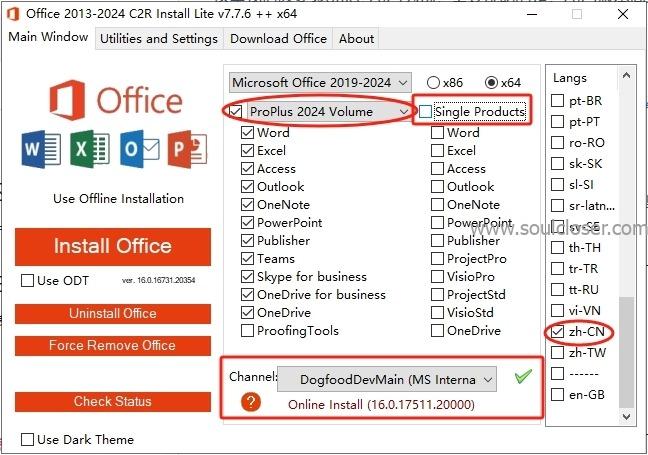Enable the Use ODT checkbox
The height and width of the screenshot is (455, 648).
tap(27, 281)
